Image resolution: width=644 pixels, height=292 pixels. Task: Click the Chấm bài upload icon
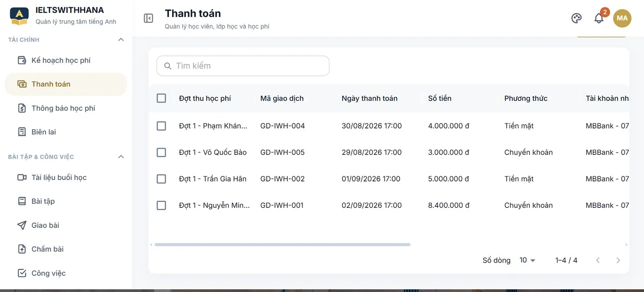tap(22, 249)
